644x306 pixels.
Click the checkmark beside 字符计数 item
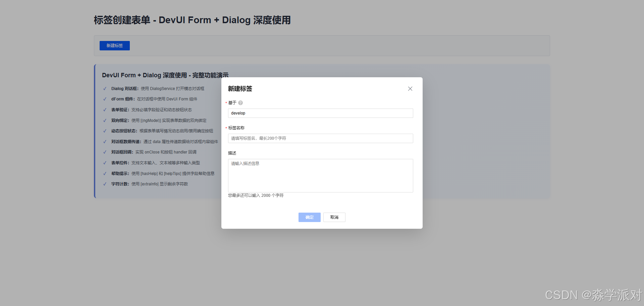pyautogui.click(x=105, y=184)
